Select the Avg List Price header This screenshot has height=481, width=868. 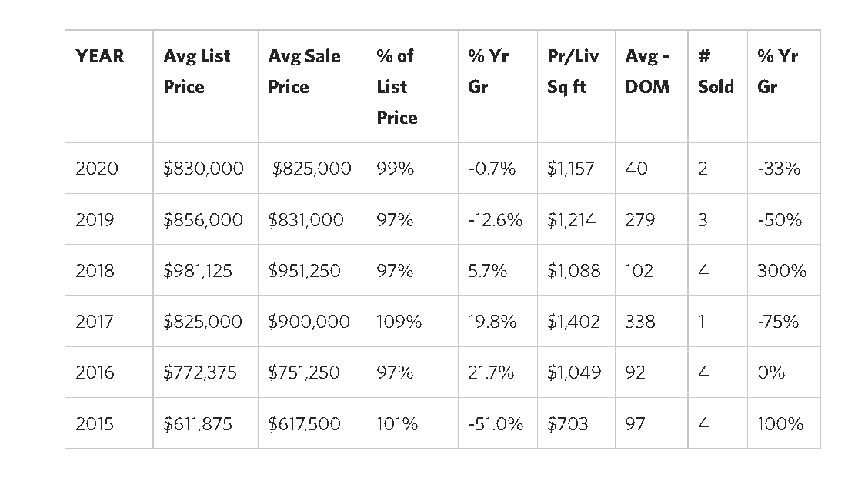tap(197, 71)
